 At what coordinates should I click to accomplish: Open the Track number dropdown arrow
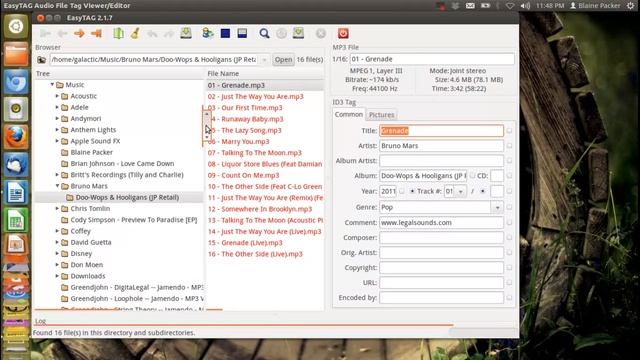click(x=460, y=191)
